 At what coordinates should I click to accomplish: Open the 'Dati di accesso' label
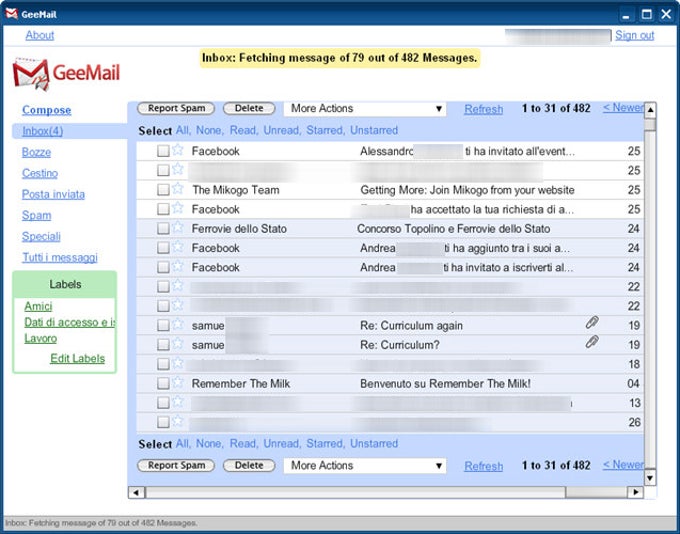click(69, 322)
